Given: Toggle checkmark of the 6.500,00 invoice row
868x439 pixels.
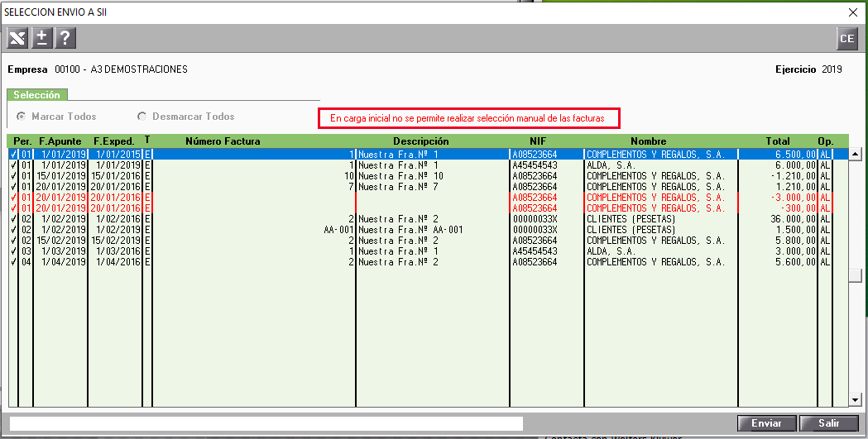Looking at the screenshot, I should (x=13, y=155).
